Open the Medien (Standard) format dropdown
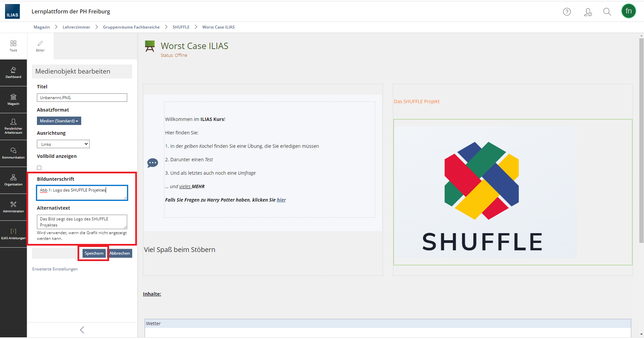The image size is (644, 339). (59, 121)
